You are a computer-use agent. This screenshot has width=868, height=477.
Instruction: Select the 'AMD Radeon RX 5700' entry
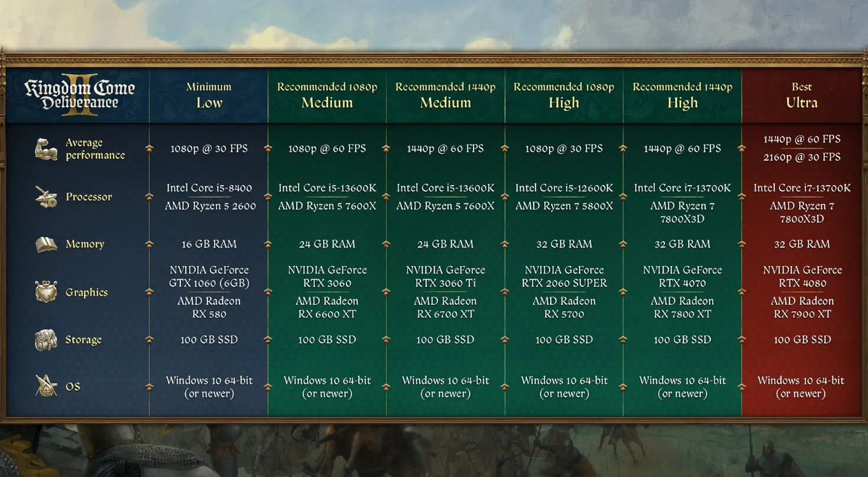coord(564,307)
